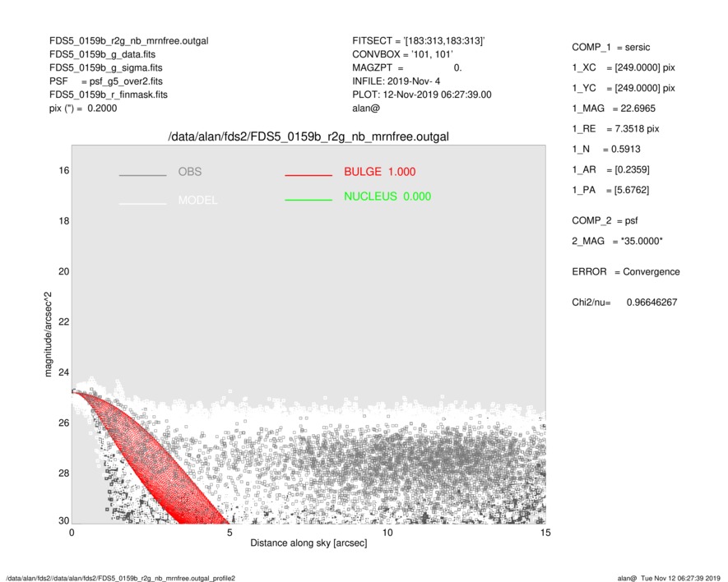Screen dimensions: 728x582
Task: Click the 'ERROR = Convergence' text
Action: 625,272
